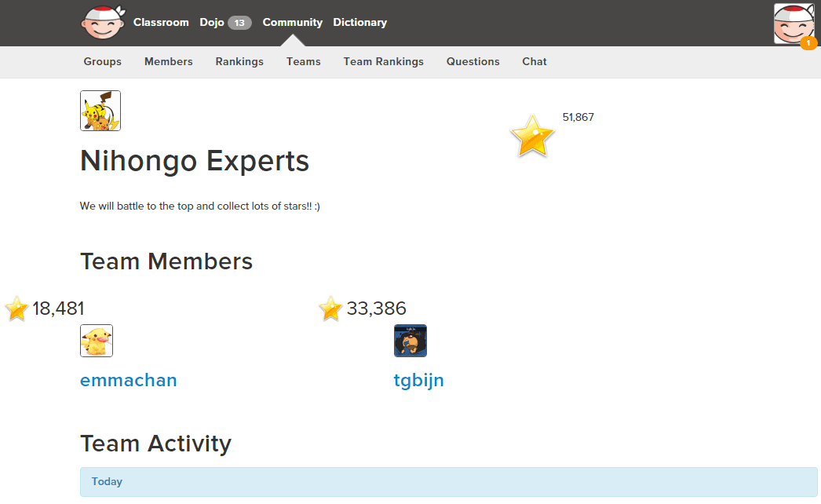Select the Community menu item
The width and height of the screenshot is (821, 504).
click(292, 23)
